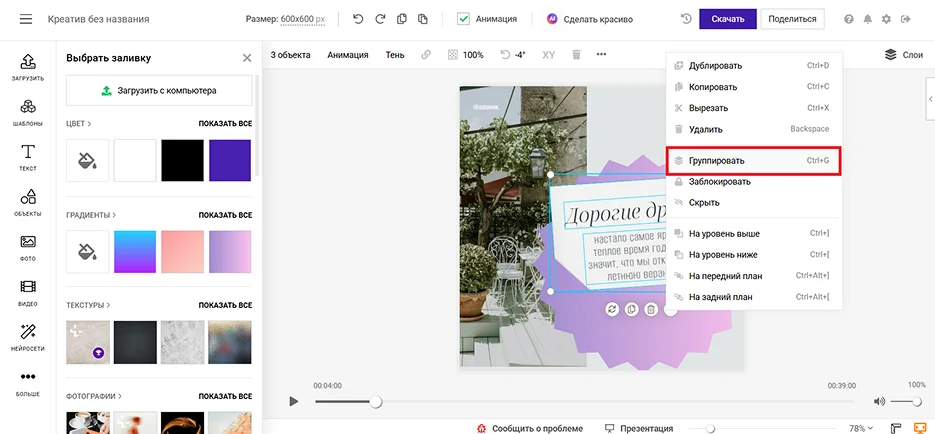
Task: Open the Слои layers panel
Action: 903,55
